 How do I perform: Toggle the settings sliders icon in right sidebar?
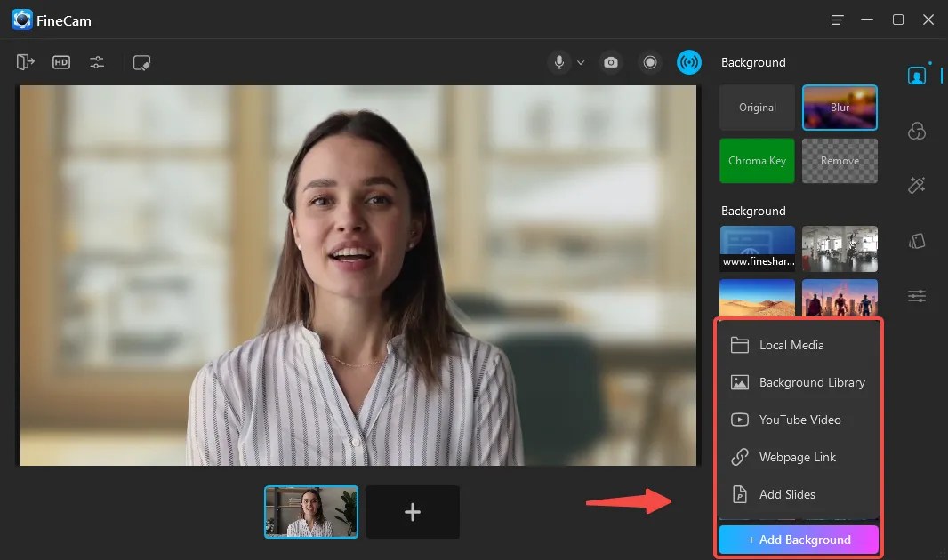[x=917, y=296]
